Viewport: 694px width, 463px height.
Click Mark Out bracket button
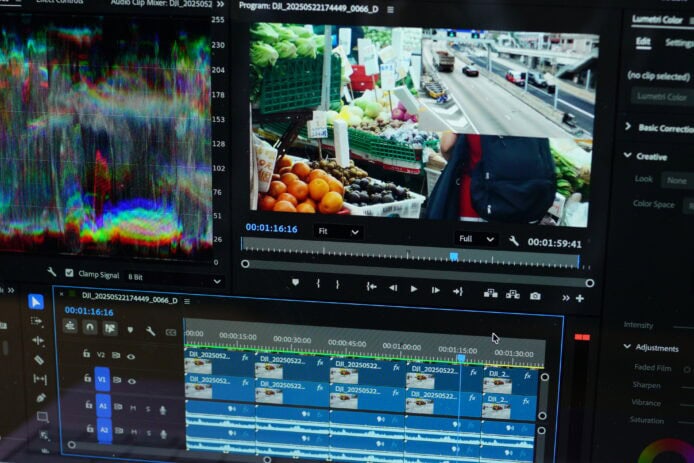click(337, 285)
